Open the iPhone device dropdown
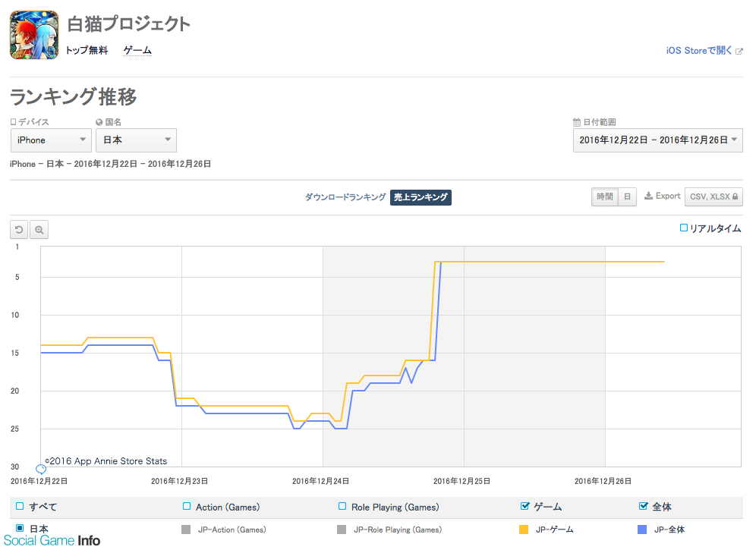This screenshot has width=756, height=550. (x=51, y=140)
